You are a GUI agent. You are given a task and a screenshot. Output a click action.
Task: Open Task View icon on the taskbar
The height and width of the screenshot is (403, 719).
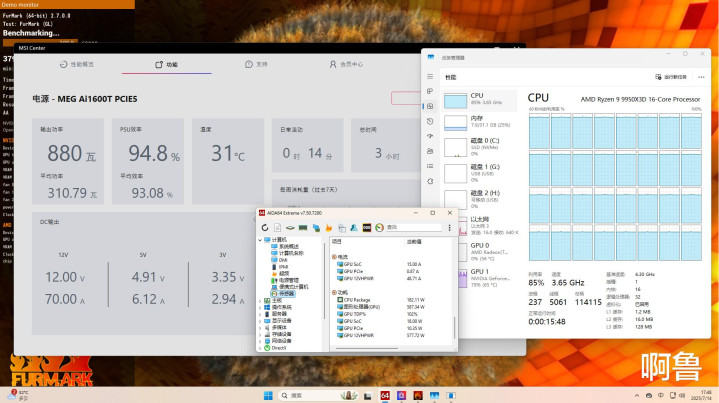pyautogui.click(x=368, y=395)
